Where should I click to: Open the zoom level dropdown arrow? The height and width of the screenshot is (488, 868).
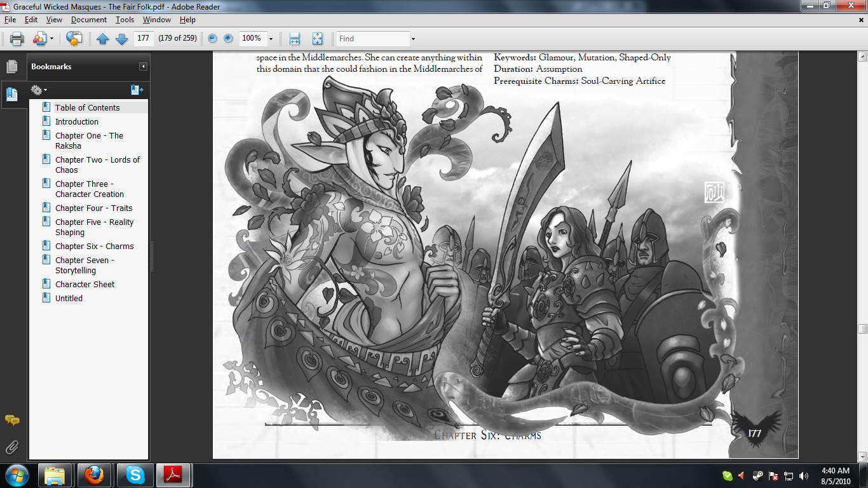(x=271, y=39)
